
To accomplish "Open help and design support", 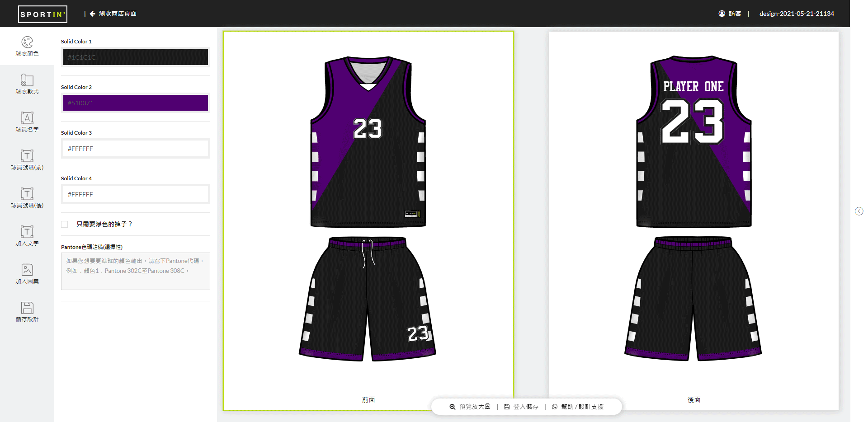I will point(578,407).
